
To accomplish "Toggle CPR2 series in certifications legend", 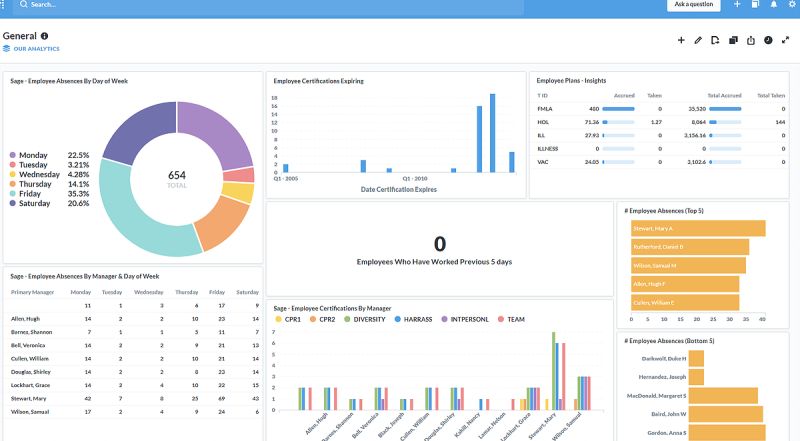I will [322, 320].
